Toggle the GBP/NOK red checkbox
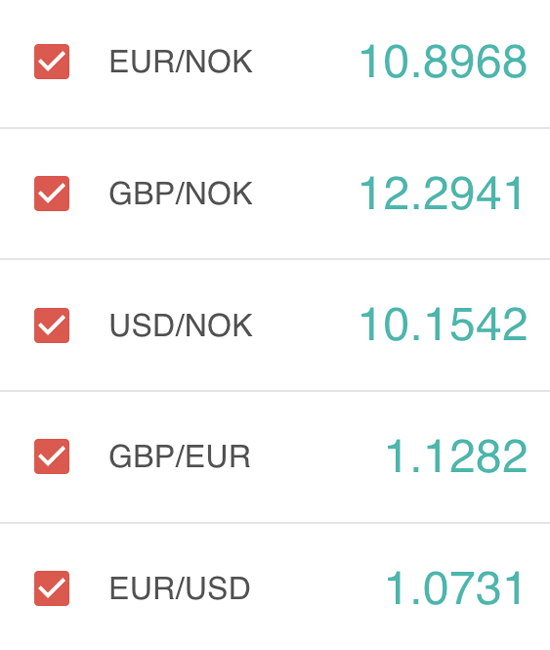The height and width of the screenshot is (650, 550). (x=51, y=194)
